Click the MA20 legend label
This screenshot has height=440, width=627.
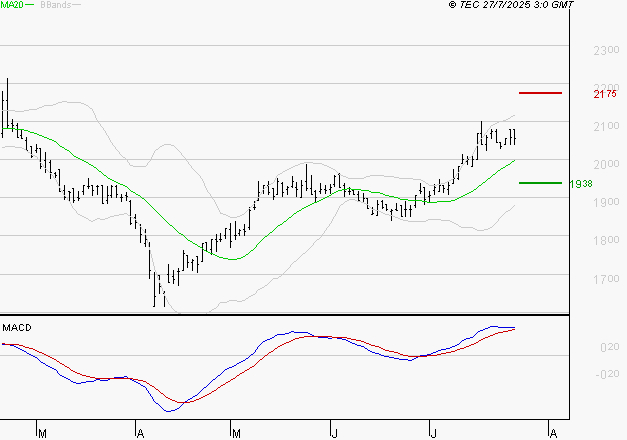(x=14, y=5)
